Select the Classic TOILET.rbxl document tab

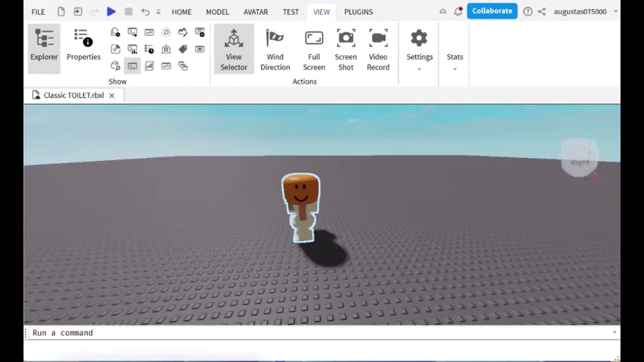coord(74,95)
